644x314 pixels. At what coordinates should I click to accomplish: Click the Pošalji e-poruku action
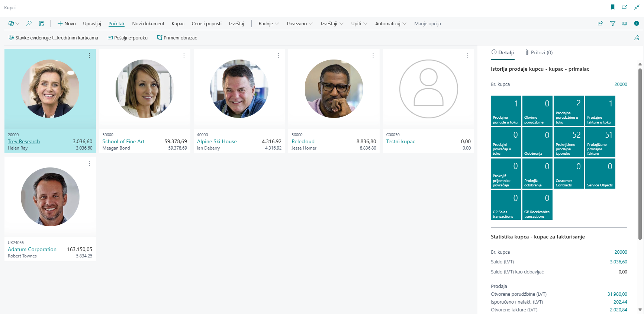(x=128, y=38)
